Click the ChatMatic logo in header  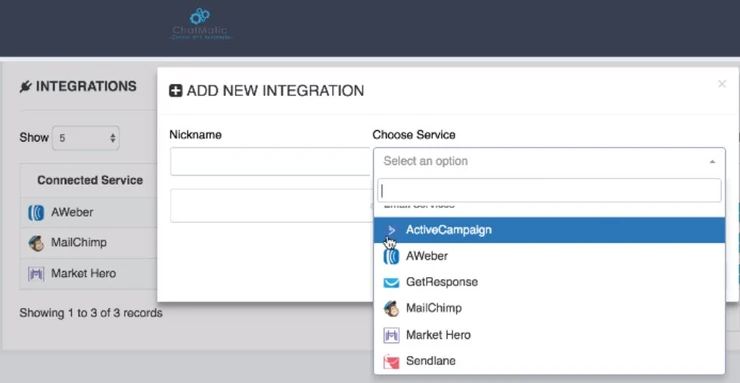click(200, 24)
